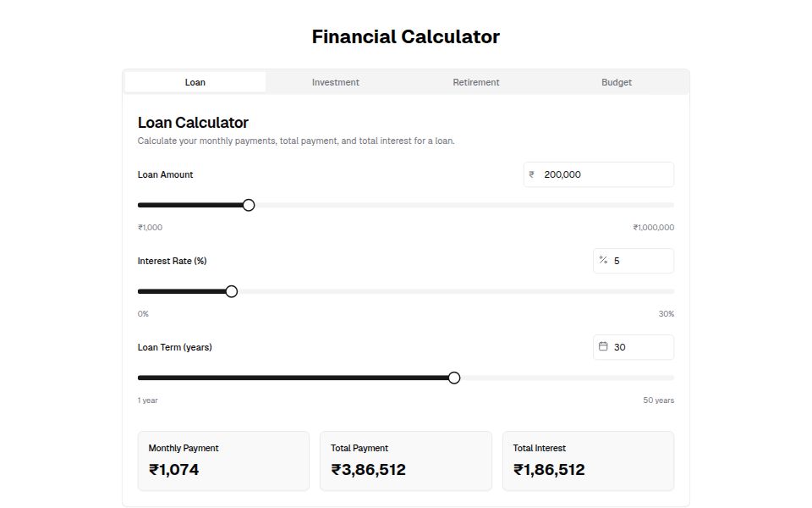
Task: Switch to the Investment tab
Action: (335, 82)
